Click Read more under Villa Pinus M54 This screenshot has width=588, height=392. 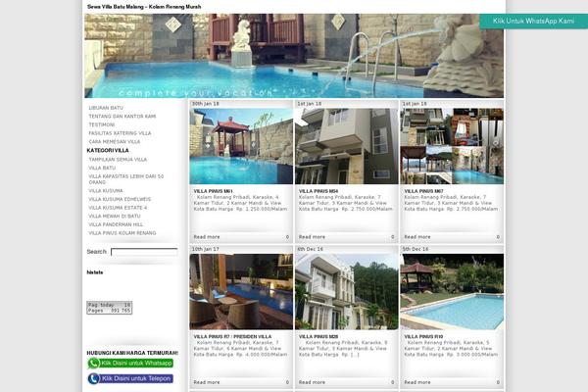pyautogui.click(x=312, y=237)
